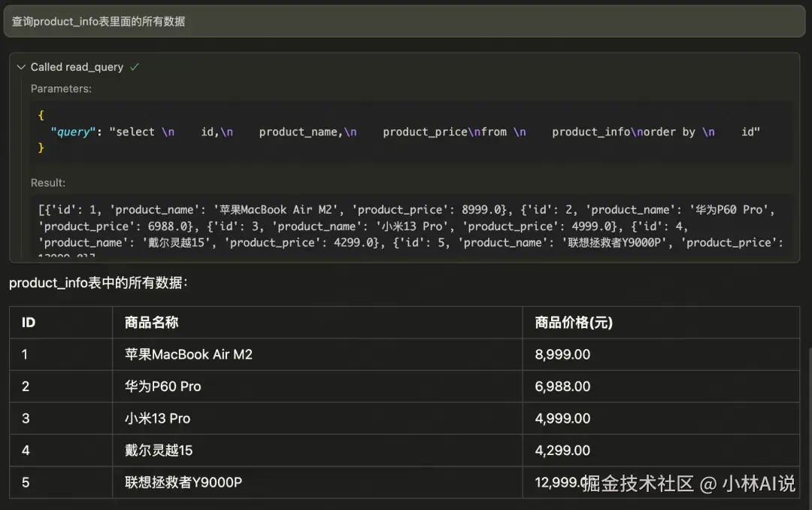This screenshot has width=812, height=510.
Task: Click the ID column header
Action: (28, 322)
